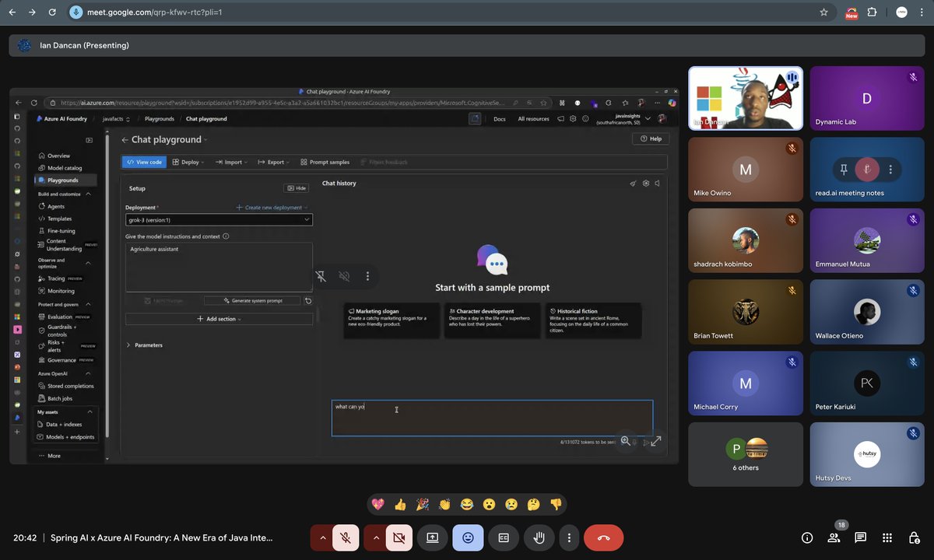Image resolution: width=934 pixels, height=560 pixels.
Task: Open Monitoring in Foundry sidebar
Action: (x=61, y=291)
